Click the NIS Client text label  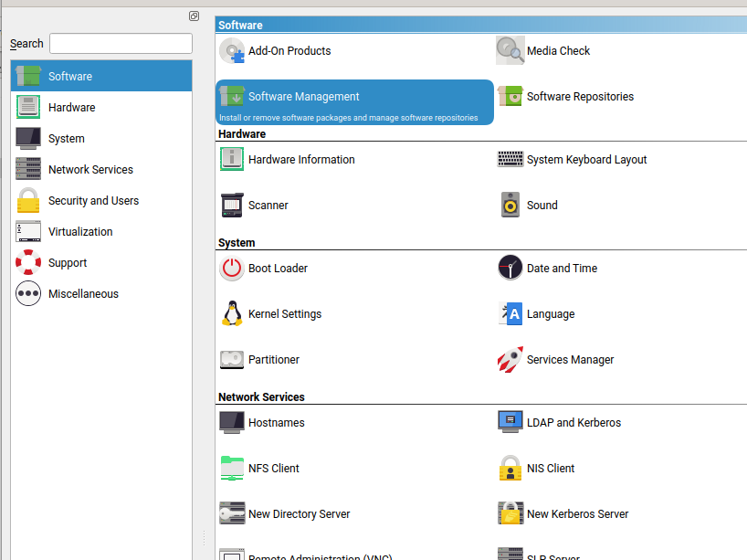tap(551, 468)
